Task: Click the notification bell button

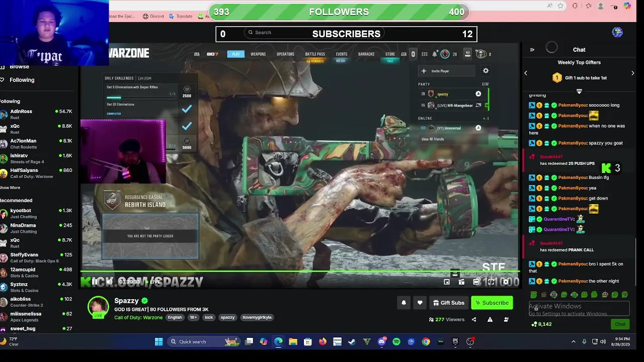Action: (404, 303)
